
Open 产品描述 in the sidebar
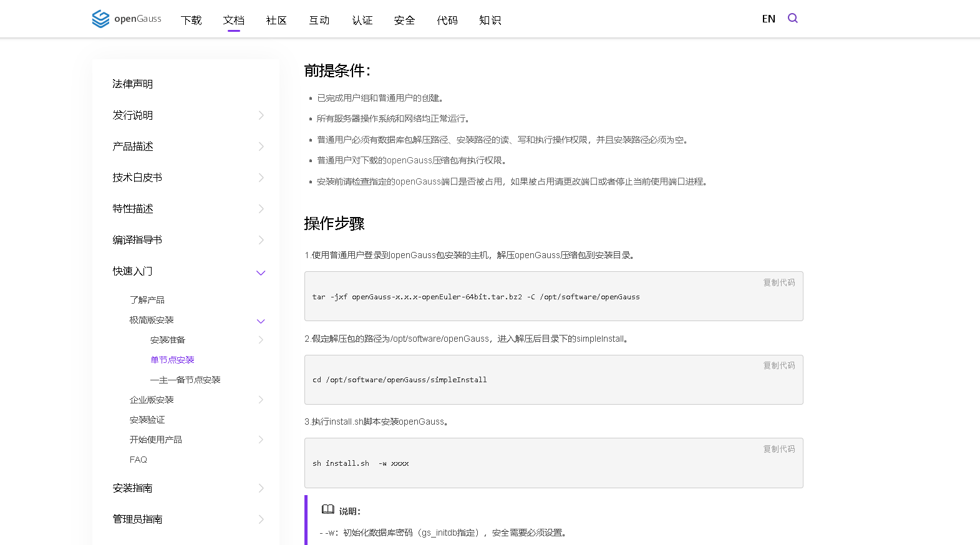click(x=133, y=147)
